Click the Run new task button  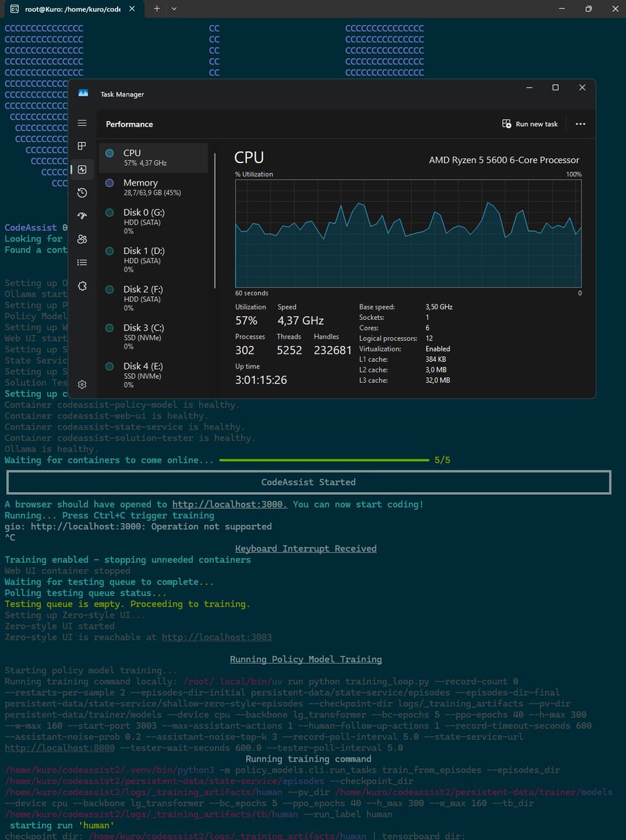[530, 124]
